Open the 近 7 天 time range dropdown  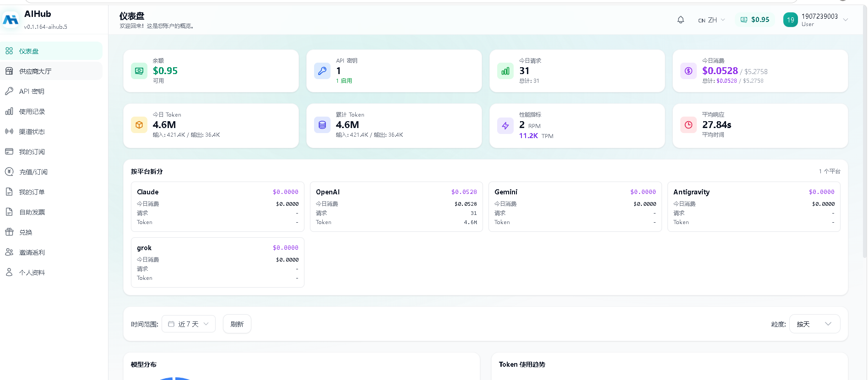[x=189, y=324]
